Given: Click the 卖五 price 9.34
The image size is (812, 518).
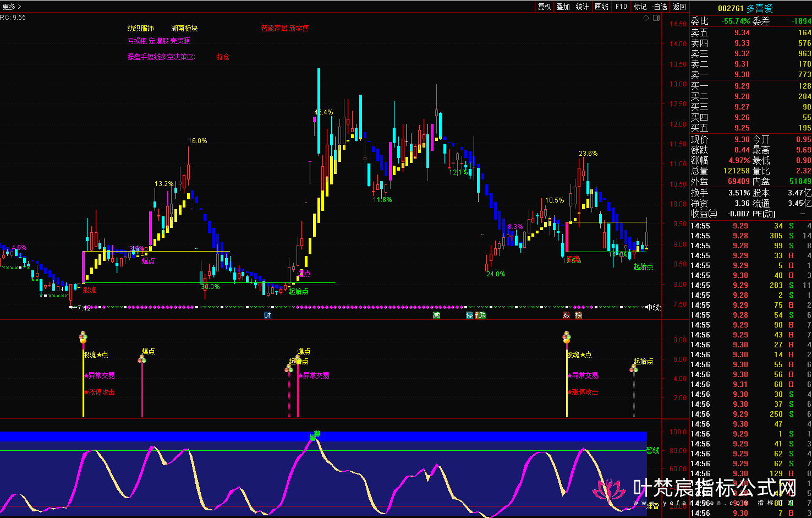Looking at the screenshot, I should click(742, 32).
